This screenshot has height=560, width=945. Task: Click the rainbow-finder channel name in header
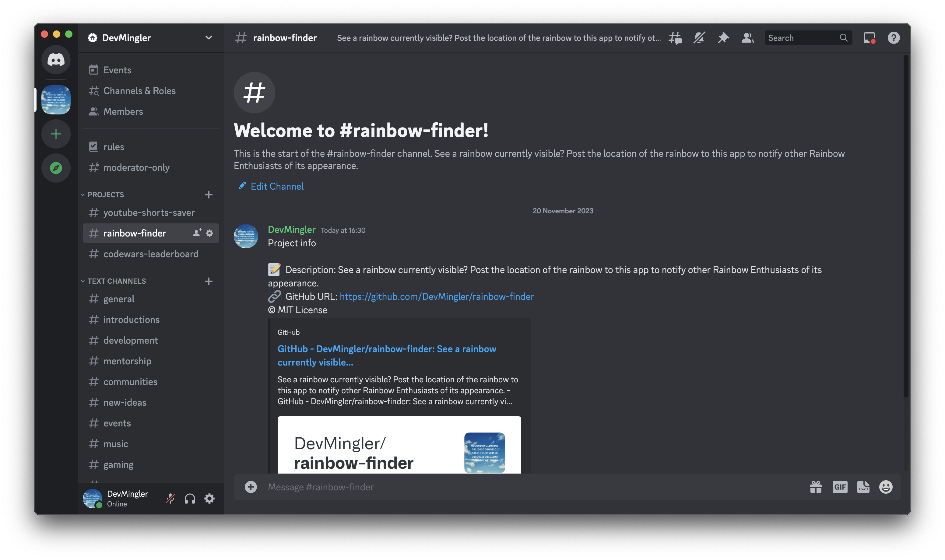pos(285,38)
